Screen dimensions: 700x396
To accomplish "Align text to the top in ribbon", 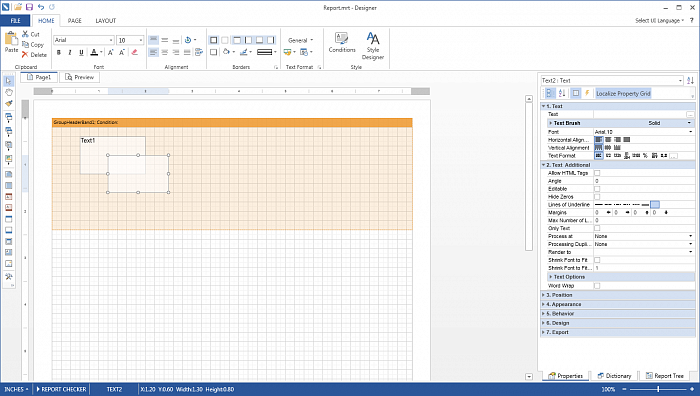I will point(153,40).
